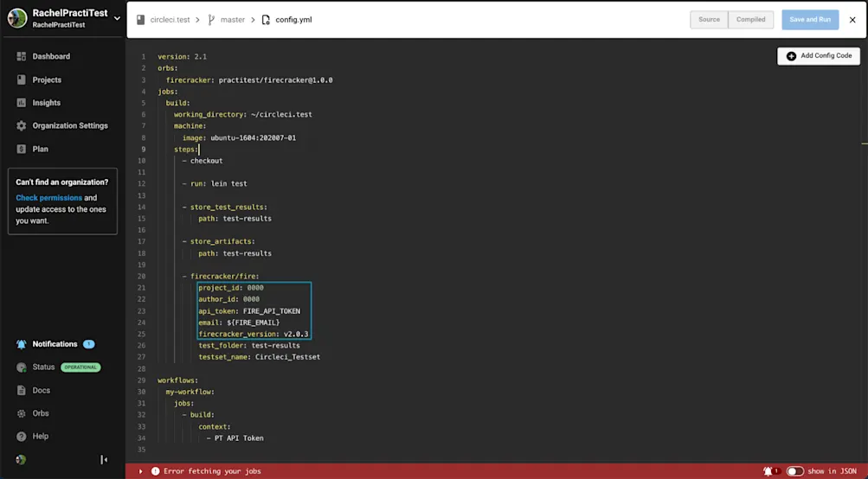Select Plan in the sidebar
868x479 pixels.
click(40, 149)
